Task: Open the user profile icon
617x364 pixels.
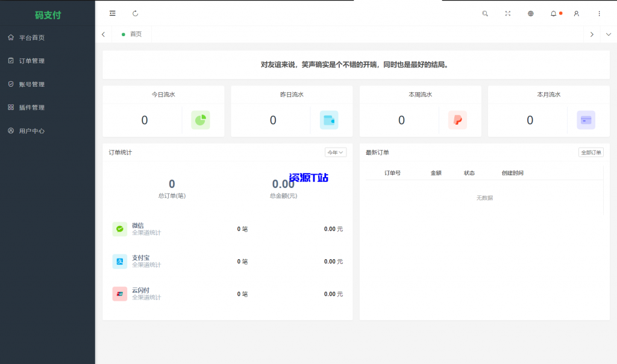Action: coord(576,13)
